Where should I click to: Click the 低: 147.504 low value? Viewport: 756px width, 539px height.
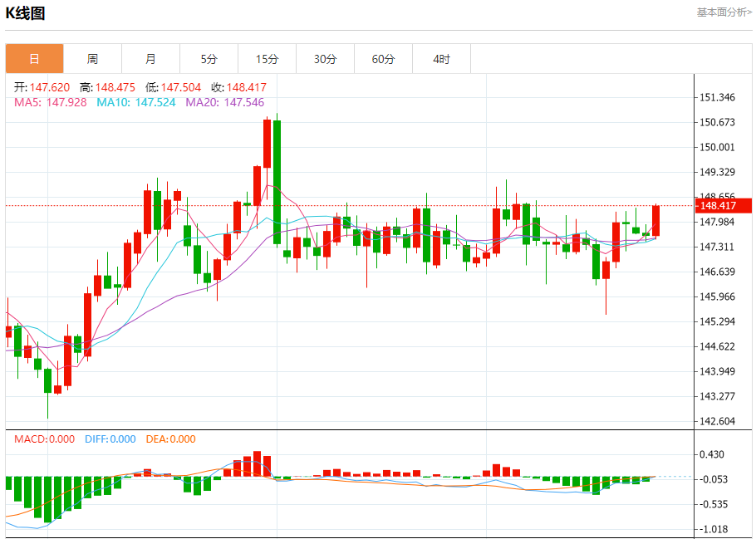(x=173, y=88)
